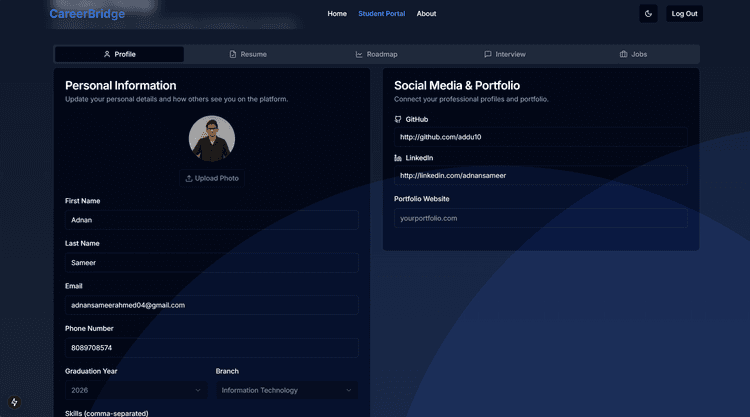This screenshot has width=750, height=417.
Task: Click the Graduation Year label
Action: 91,371
